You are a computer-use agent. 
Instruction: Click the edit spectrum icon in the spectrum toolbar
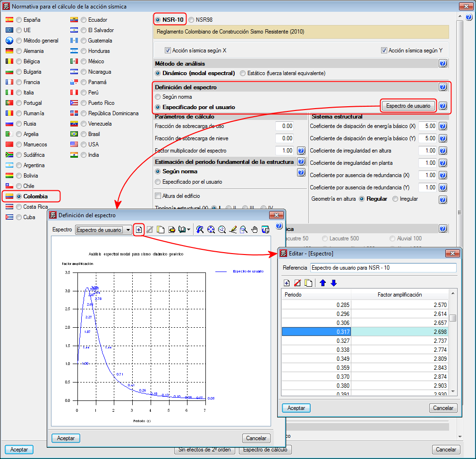[150, 230]
